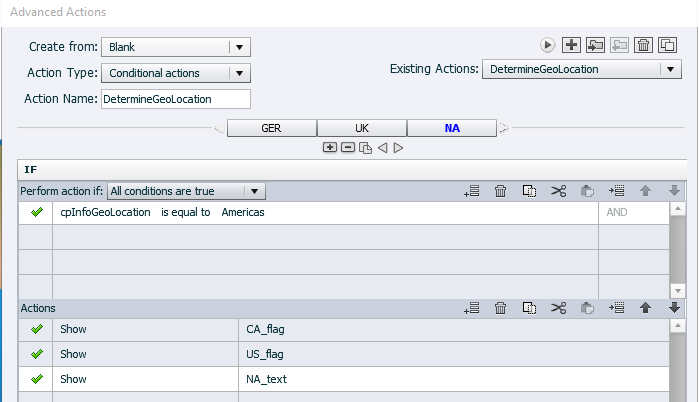699x402 pixels.
Task: Switch to the UK decision tab
Action: tap(361, 128)
